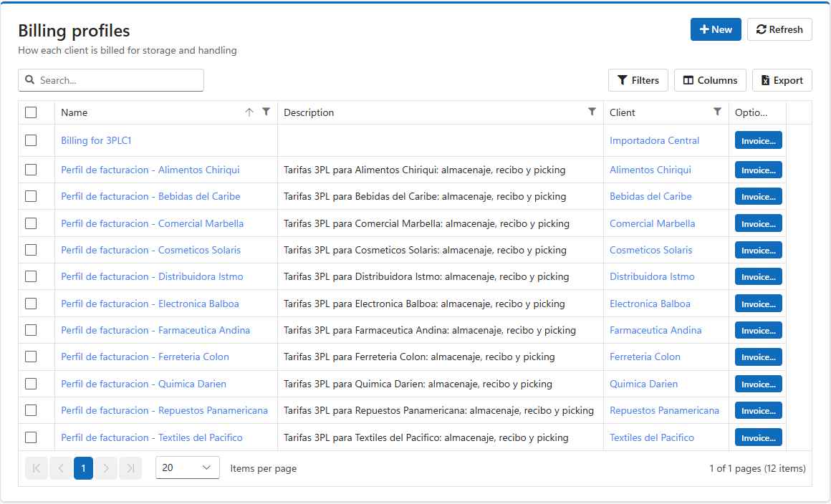Click Invoice button for Alimentos Chiriqui
Image resolution: width=831 pixels, height=504 pixels.
tap(759, 170)
